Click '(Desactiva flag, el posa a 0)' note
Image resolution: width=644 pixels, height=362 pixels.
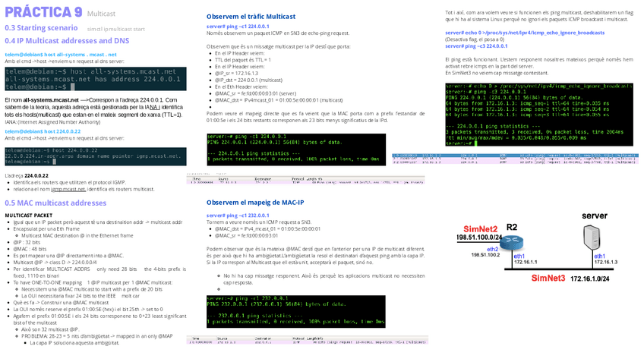pos(475,39)
